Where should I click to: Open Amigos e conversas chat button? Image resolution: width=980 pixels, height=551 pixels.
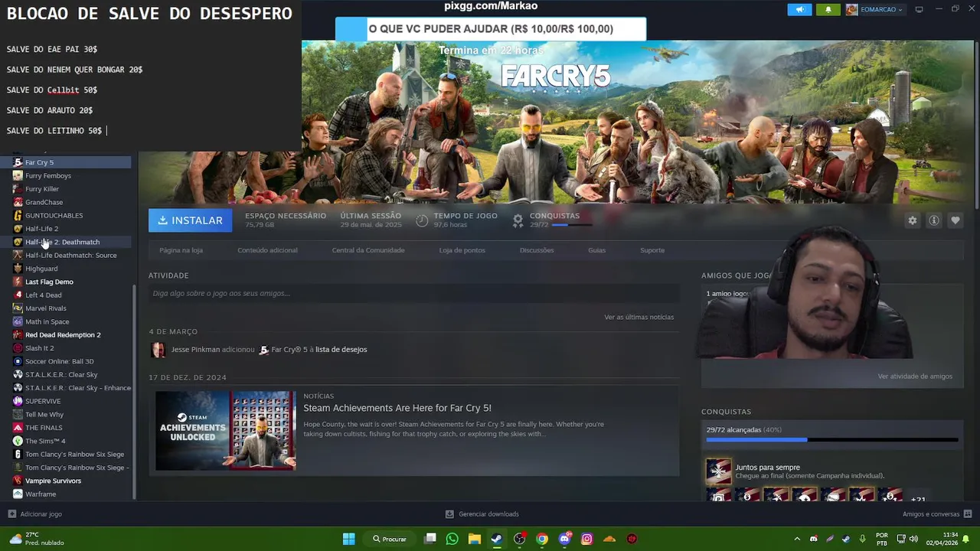coord(937,514)
